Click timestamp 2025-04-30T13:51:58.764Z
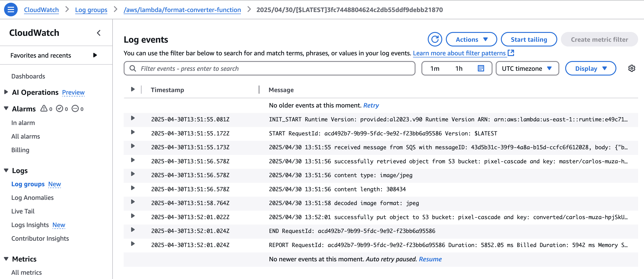 [190, 203]
